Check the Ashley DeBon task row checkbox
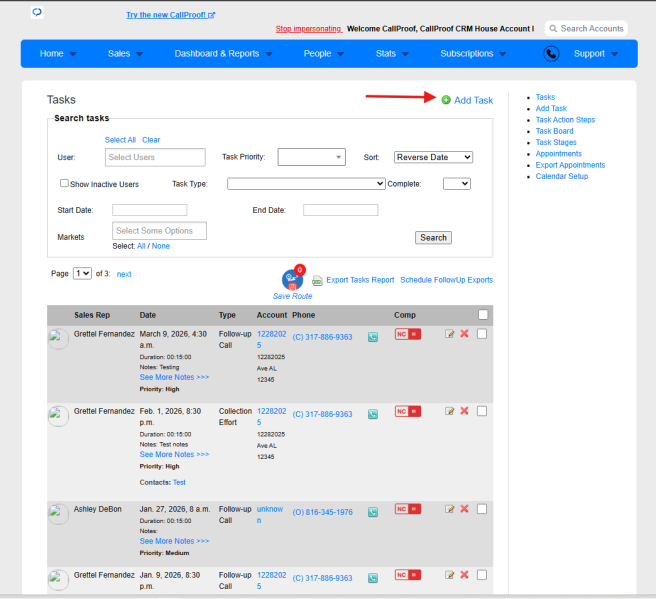Image resolution: width=656 pixels, height=599 pixels. pos(482,509)
